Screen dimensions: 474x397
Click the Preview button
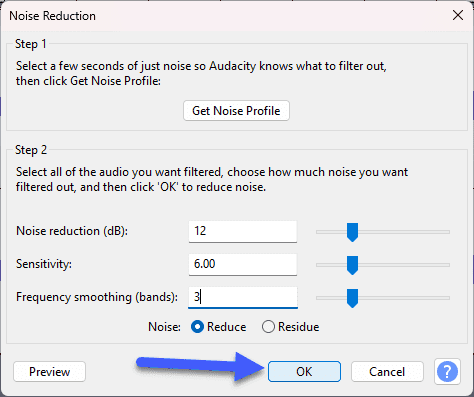tap(49, 371)
